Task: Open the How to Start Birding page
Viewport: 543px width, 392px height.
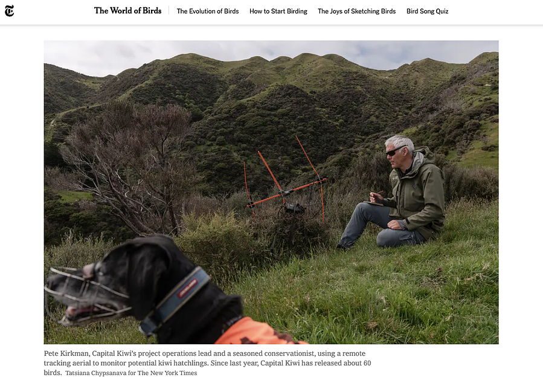Action: [x=278, y=11]
